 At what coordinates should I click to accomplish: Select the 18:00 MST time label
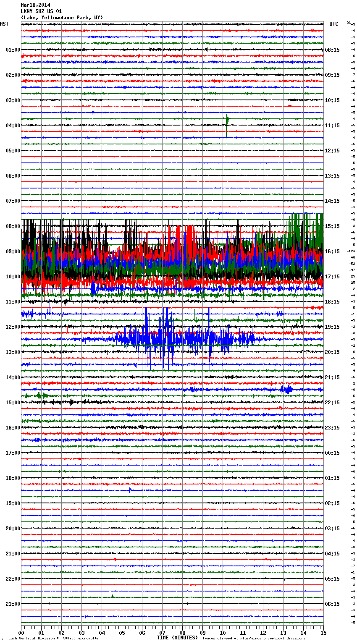pyautogui.click(x=13, y=478)
